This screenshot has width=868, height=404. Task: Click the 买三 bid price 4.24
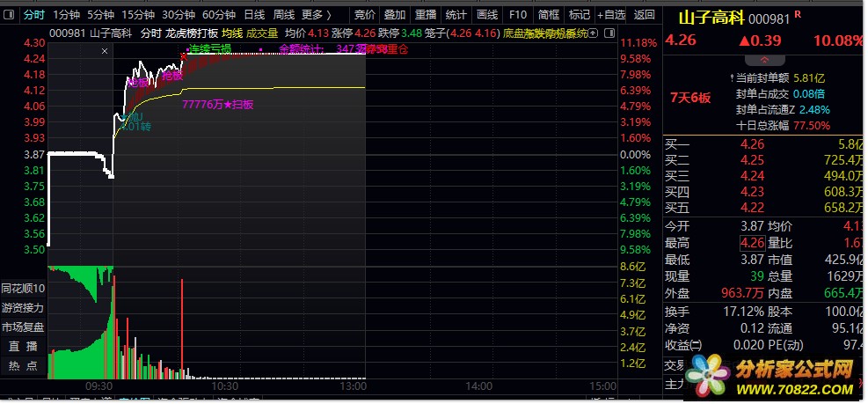point(752,176)
